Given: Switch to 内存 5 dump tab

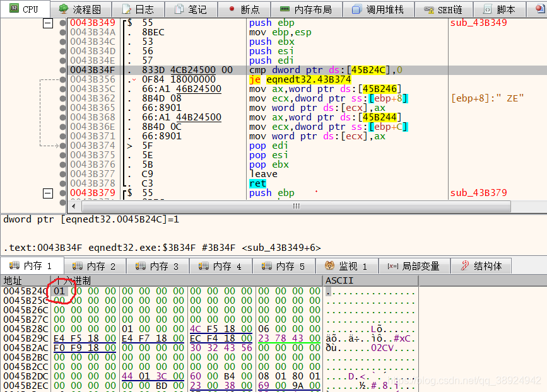Looking at the screenshot, I should tap(285, 266).
